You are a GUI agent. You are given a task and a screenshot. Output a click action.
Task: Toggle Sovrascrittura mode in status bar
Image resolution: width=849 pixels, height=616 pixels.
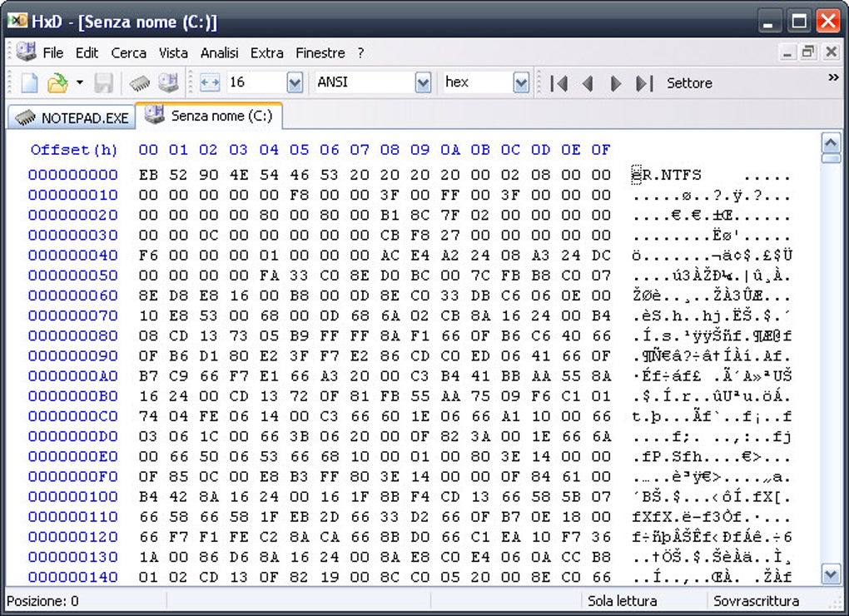click(x=756, y=601)
